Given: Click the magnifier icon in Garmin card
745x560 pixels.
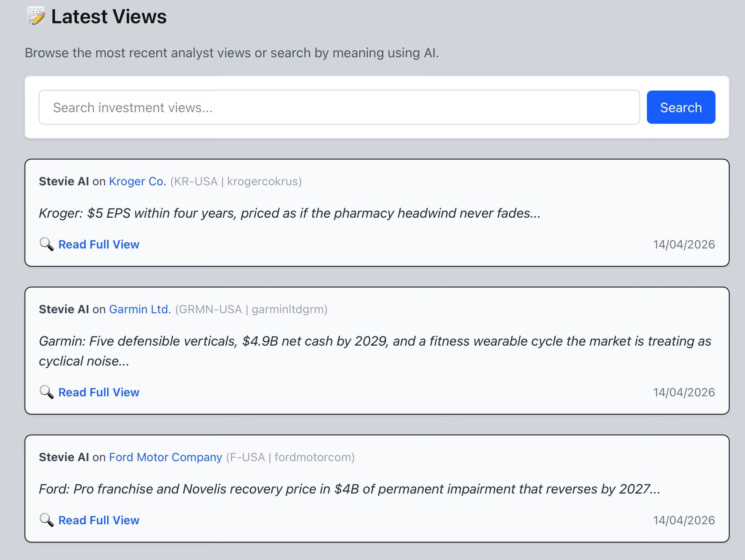Looking at the screenshot, I should [47, 392].
